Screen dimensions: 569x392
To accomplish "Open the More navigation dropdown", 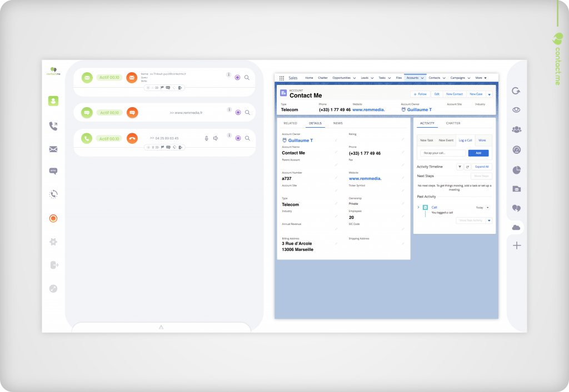I will point(481,78).
